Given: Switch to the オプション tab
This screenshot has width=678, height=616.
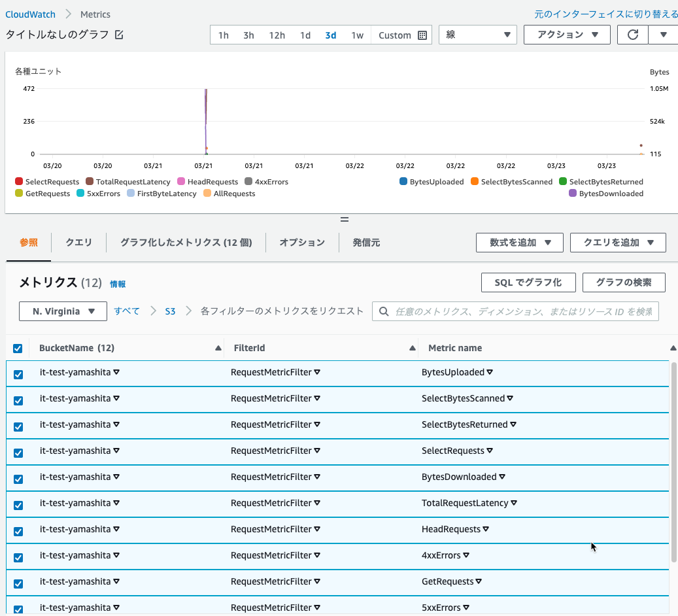Looking at the screenshot, I should [x=302, y=243].
